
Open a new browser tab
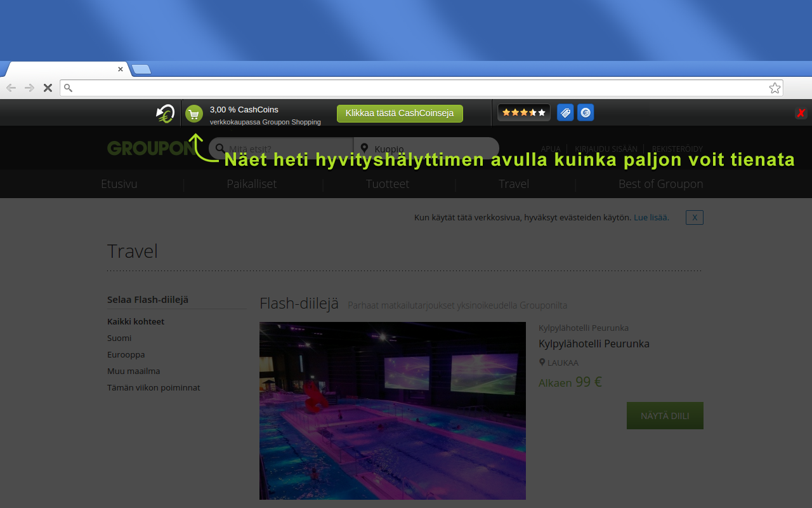click(141, 69)
